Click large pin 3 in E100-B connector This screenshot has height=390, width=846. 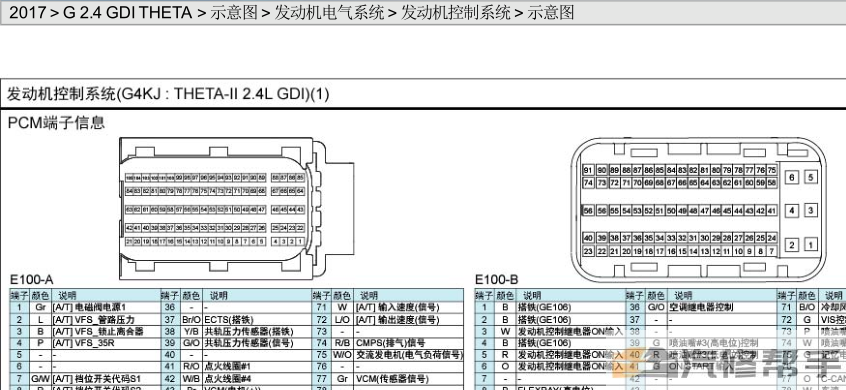[x=810, y=210]
